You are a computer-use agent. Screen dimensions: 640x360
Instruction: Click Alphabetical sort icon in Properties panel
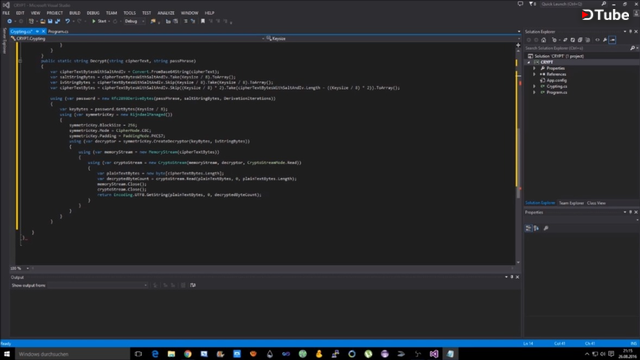coord(536,228)
